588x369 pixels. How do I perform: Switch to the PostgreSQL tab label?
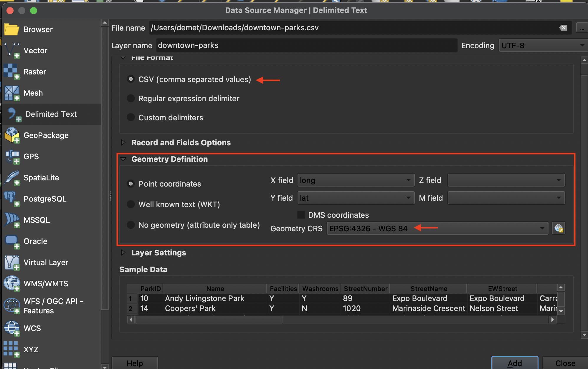coord(45,199)
